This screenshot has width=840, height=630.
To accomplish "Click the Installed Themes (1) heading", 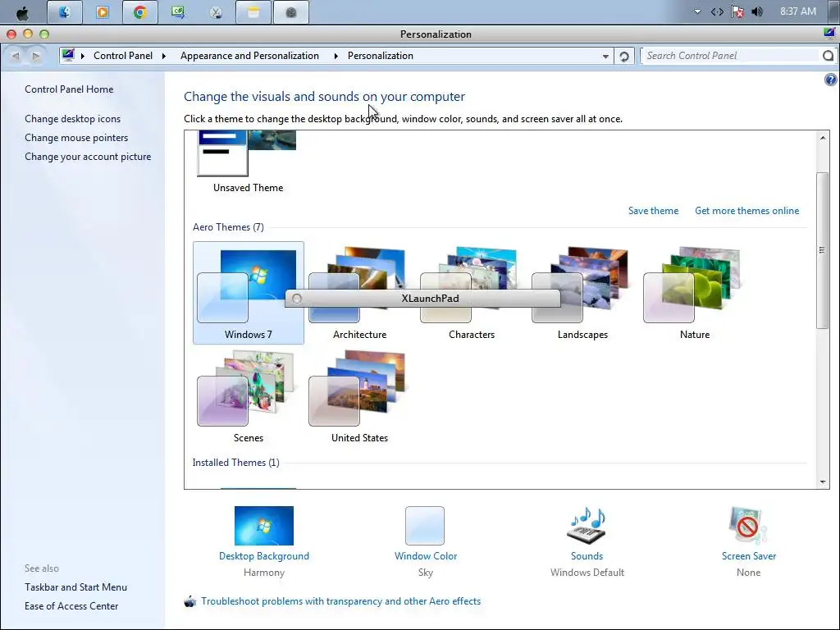I will (235, 463).
